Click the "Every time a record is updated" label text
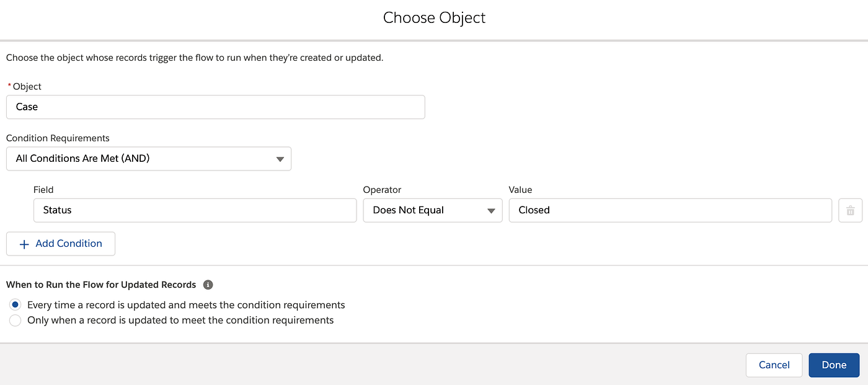 point(186,305)
